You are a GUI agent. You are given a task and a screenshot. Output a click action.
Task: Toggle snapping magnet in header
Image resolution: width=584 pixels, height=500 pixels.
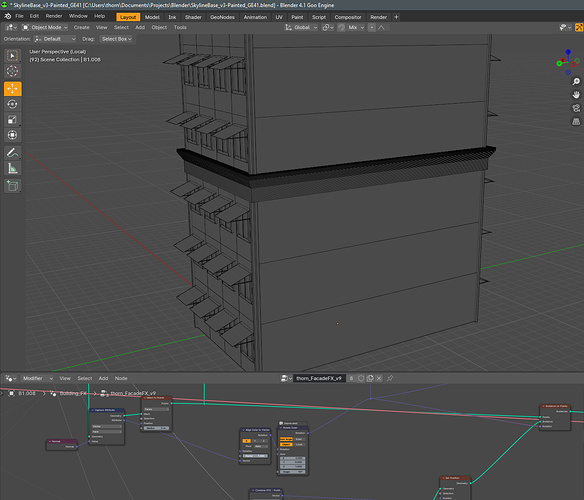(341, 28)
